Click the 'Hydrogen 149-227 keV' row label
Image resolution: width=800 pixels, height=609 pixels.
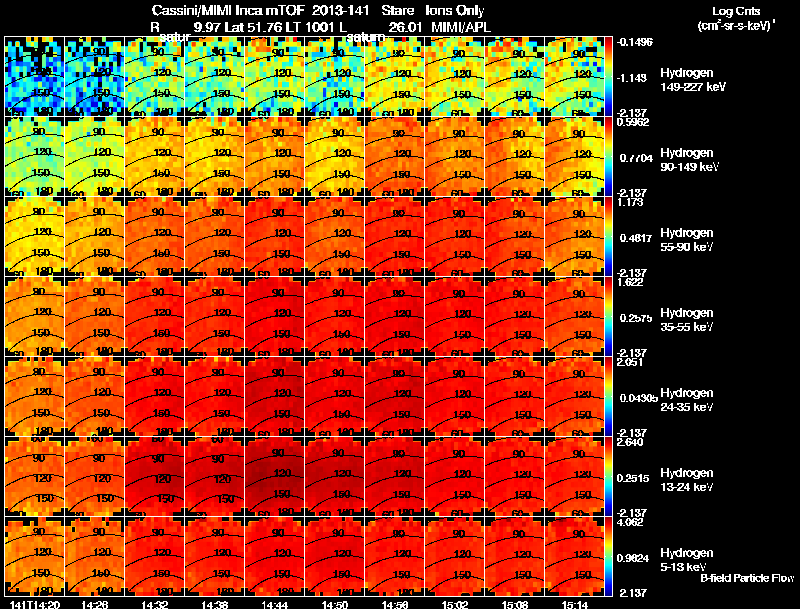[x=692, y=80]
